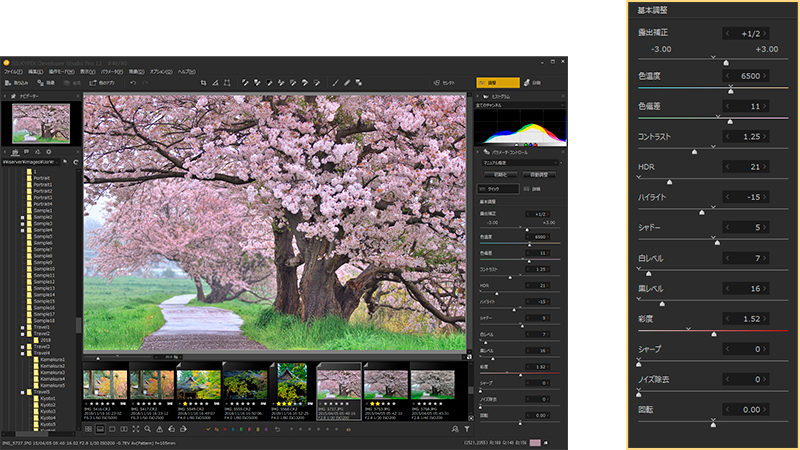The image size is (800, 450).
Task: Switch to セレクト mode
Action: [x=444, y=83]
